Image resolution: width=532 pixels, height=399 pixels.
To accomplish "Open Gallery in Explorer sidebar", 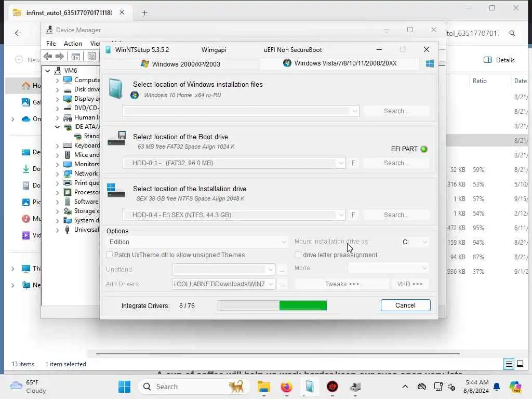I will (x=31, y=102).
